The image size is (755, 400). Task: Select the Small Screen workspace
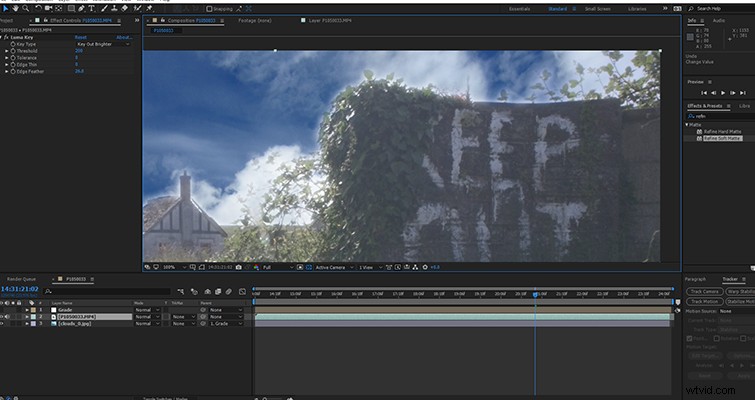coord(598,9)
